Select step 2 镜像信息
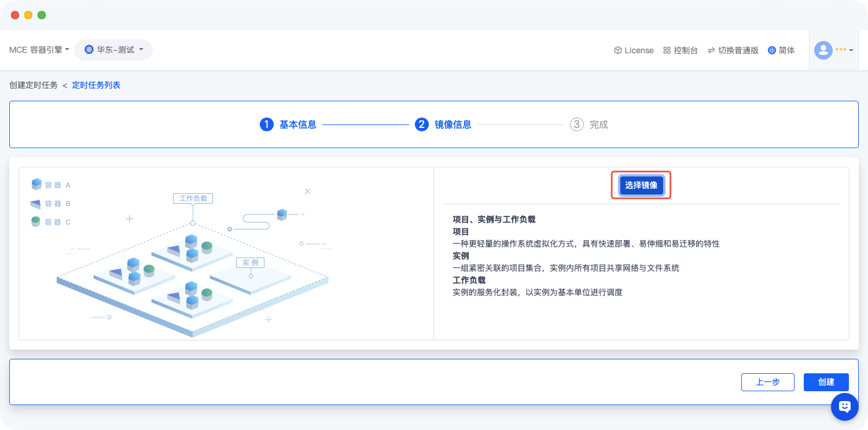 pos(443,124)
